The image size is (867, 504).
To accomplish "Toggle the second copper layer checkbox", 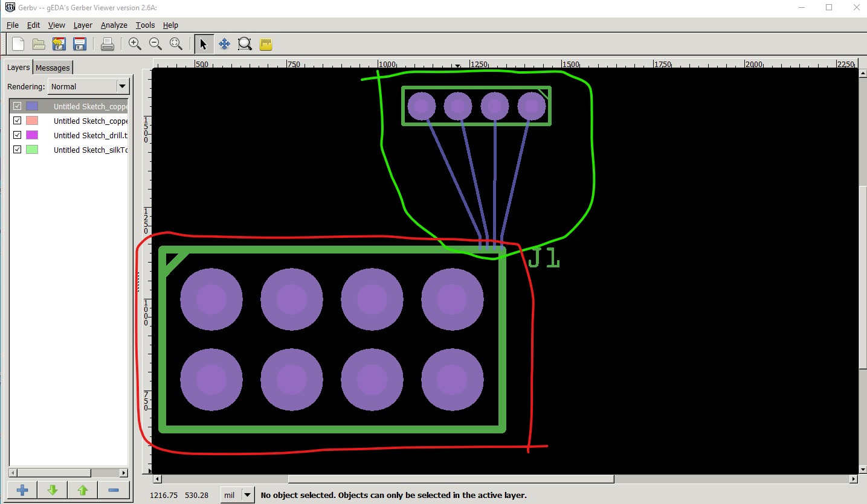I will 17,120.
